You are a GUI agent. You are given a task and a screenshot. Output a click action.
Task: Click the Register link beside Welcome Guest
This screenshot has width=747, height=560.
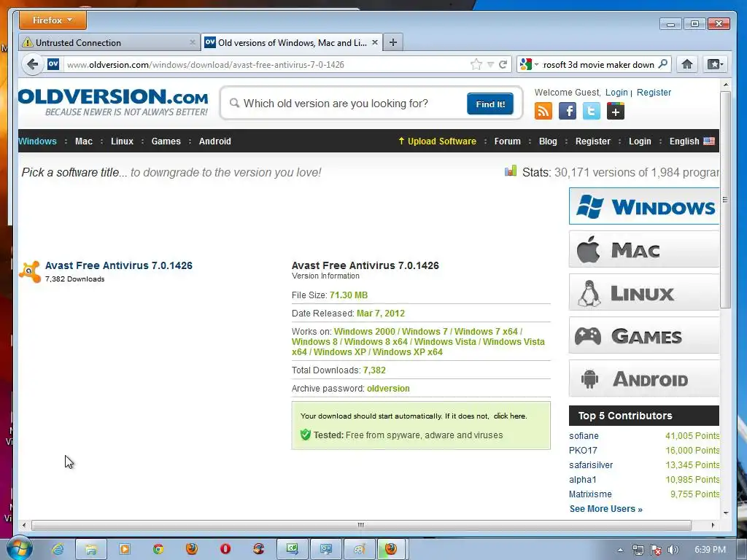(654, 93)
